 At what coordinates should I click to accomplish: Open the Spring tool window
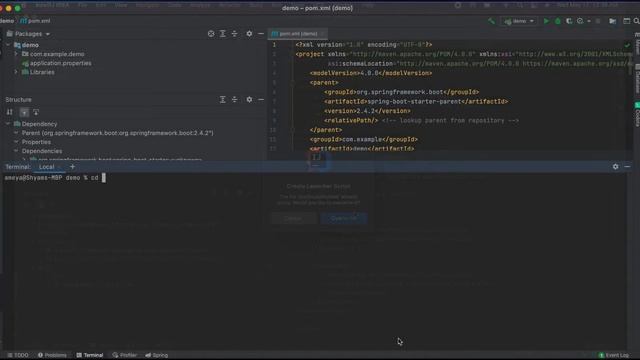tap(157, 355)
